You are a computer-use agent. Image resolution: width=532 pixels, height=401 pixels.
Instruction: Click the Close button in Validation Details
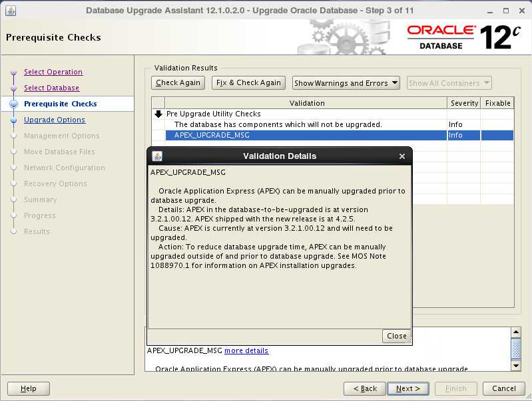[x=396, y=336]
